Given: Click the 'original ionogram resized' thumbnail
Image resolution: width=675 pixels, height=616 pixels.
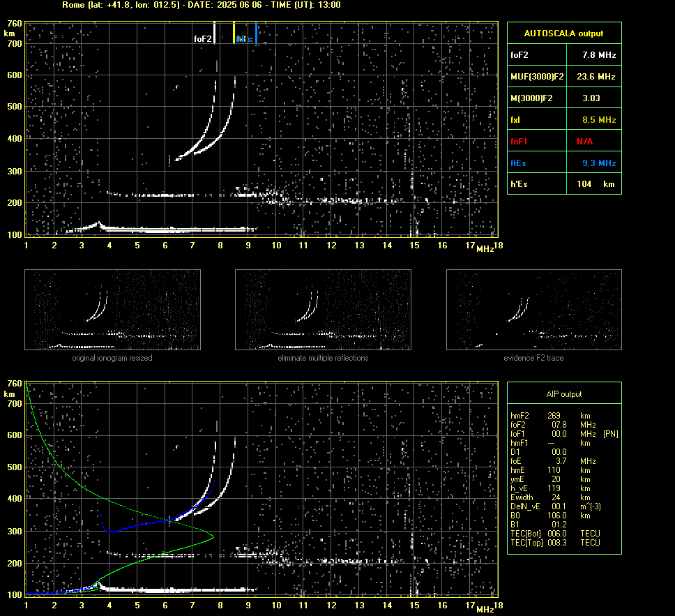Looking at the screenshot, I should click(x=112, y=310).
